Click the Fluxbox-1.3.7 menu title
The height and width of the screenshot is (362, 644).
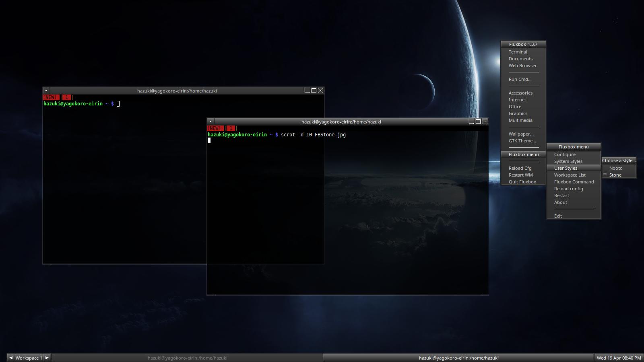[523, 44]
